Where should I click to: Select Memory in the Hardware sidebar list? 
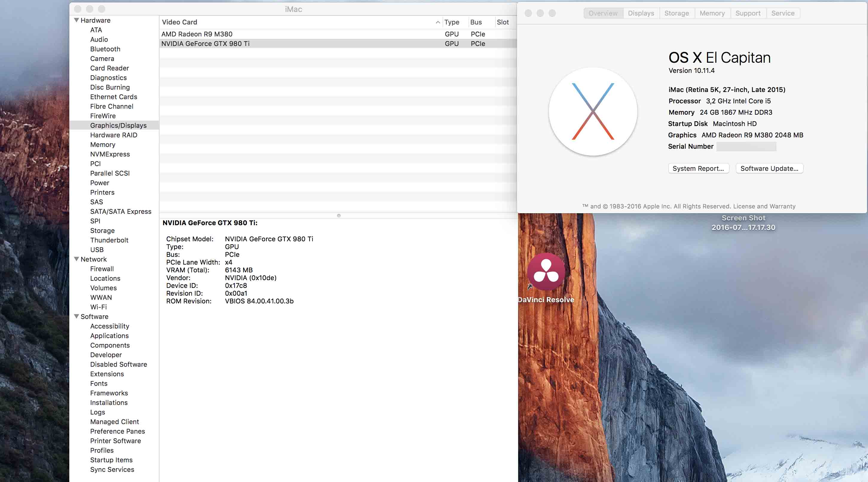tap(103, 145)
